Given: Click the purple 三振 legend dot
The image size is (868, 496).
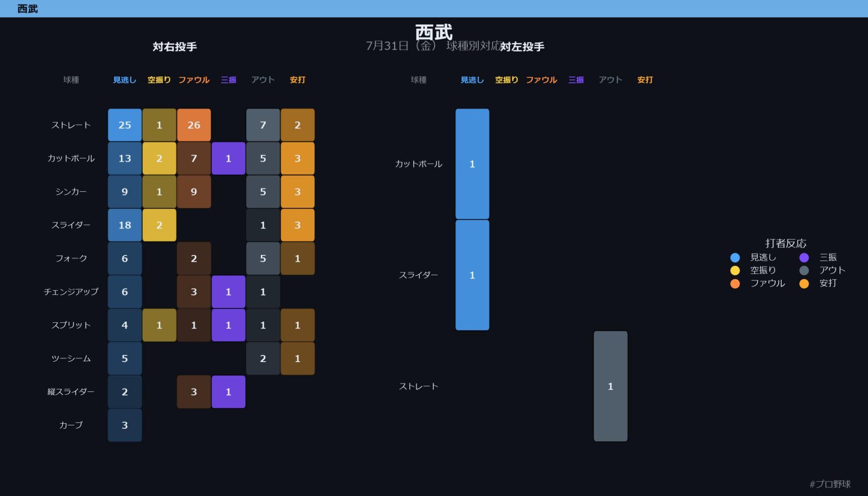Looking at the screenshot, I should pyautogui.click(x=804, y=257).
